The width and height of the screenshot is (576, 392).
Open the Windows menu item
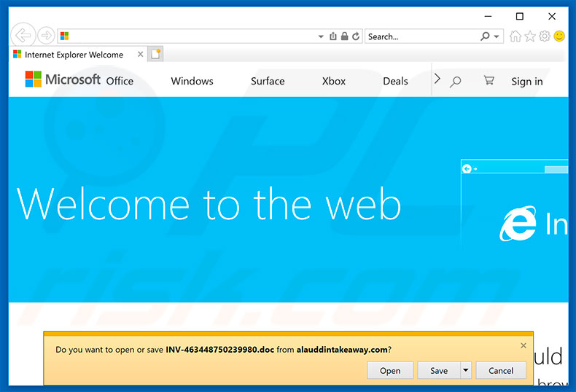pos(192,81)
